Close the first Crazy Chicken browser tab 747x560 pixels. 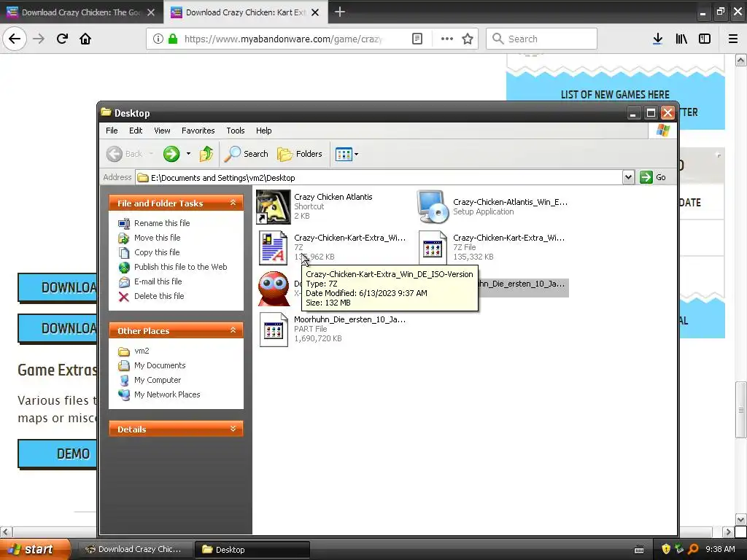click(x=151, y=12)
